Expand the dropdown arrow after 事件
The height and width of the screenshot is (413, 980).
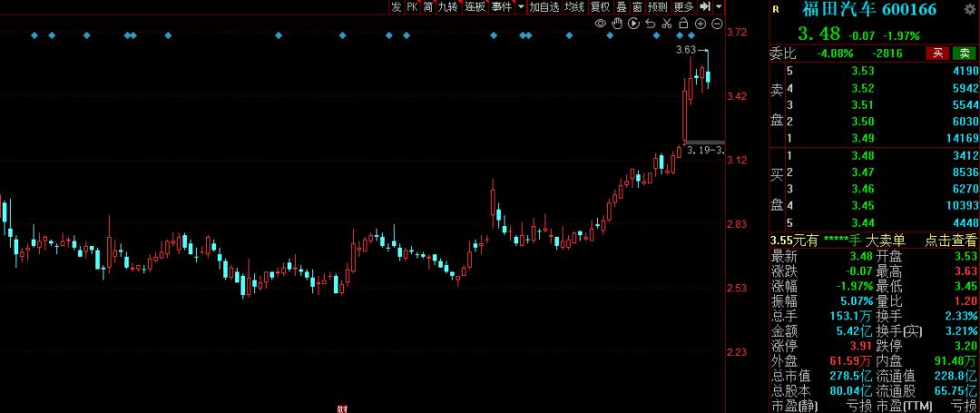[x=521, y=7]
